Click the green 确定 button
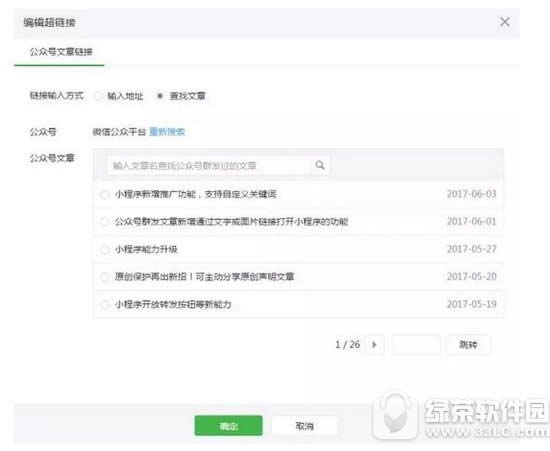This screenshot has width=550, height=451. click(228, 426)
